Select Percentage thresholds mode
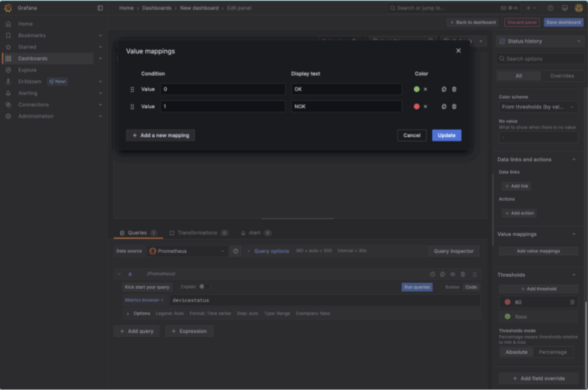Screen dimensions: 588x390 [552, 352]
